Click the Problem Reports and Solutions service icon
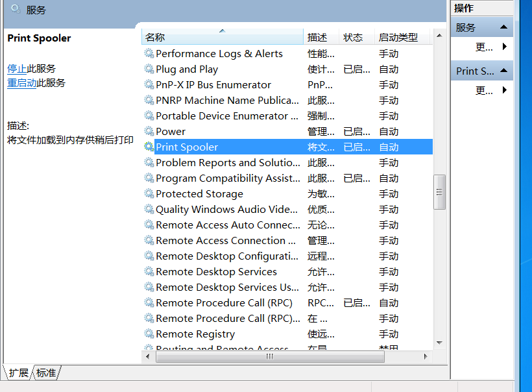 pos(149,162)
